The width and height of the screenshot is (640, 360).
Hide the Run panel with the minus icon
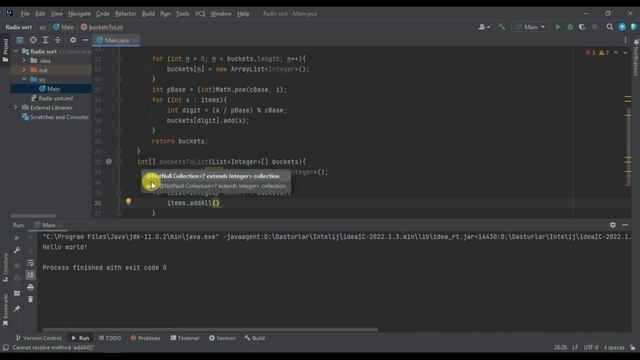[625, 225]
